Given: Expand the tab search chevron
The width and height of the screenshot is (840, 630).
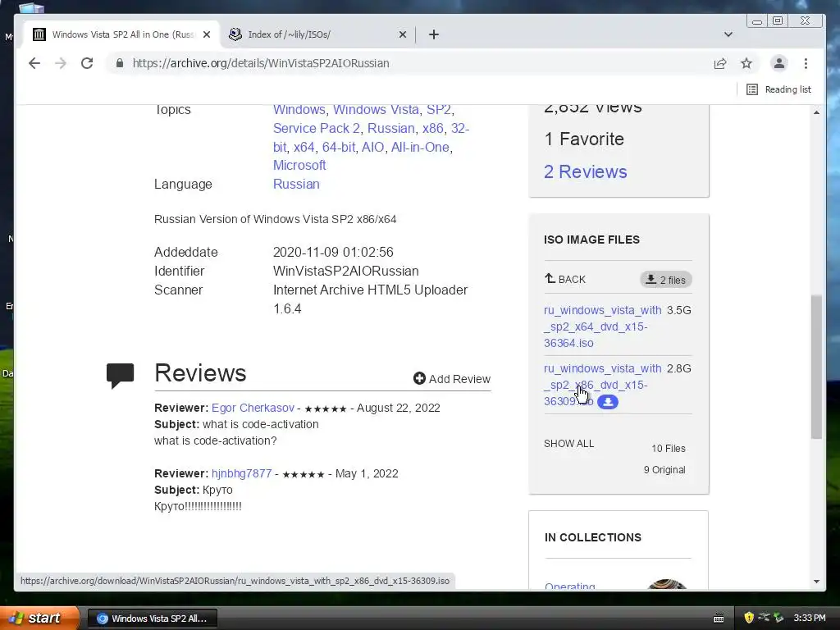Looking at the screenshot, I should click(x=728, y=34).
